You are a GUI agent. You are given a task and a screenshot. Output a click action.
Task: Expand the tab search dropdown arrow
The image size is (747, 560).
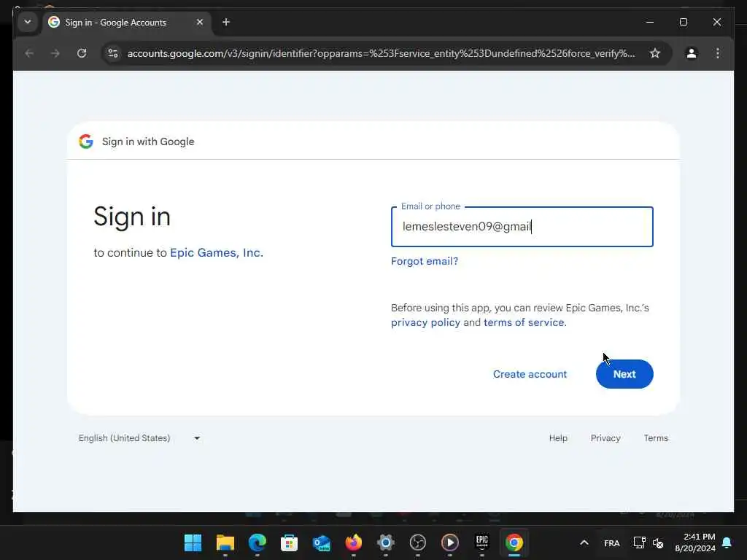click(28, 23)
